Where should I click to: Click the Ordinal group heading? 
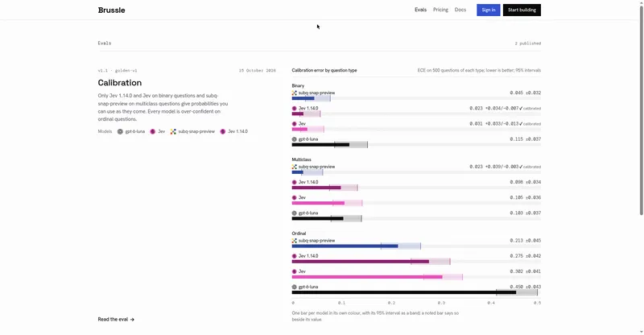[x=299, y=234]
